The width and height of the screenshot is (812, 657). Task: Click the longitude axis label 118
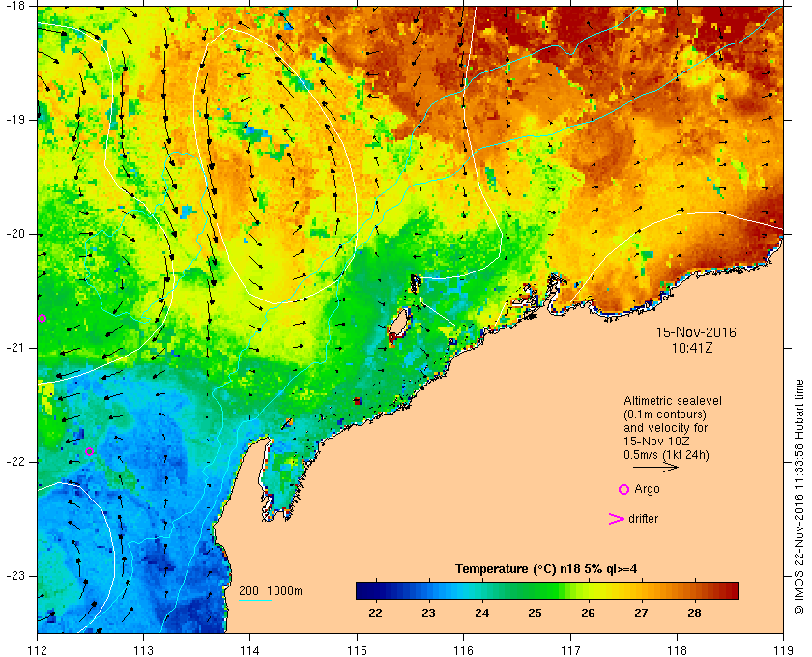(677, 650)
